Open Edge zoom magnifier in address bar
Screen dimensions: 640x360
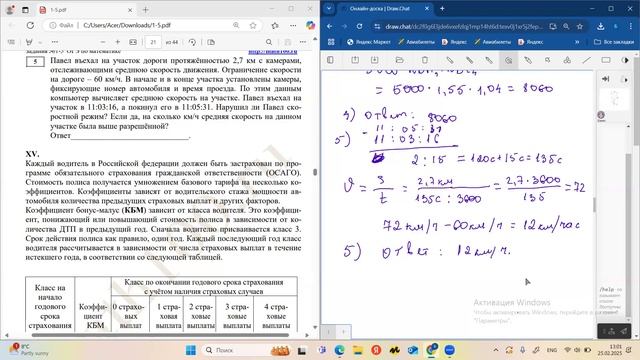click(x=236, y=25)
